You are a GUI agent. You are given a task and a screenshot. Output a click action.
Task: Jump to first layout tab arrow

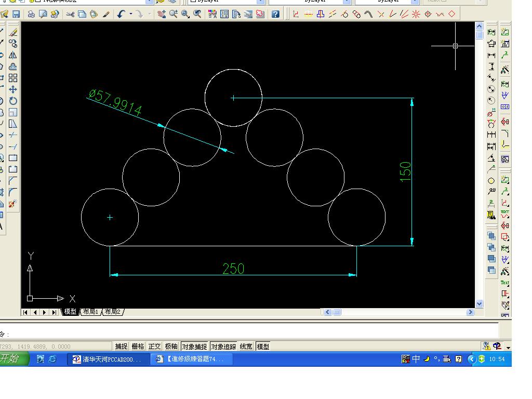pyautogui.click(x=25, y=312)
